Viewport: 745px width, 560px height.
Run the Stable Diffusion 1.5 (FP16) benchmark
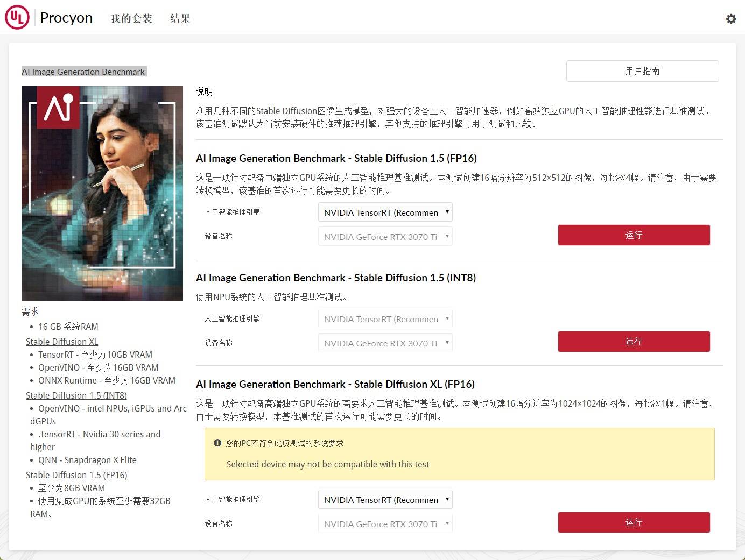(634, 235)
